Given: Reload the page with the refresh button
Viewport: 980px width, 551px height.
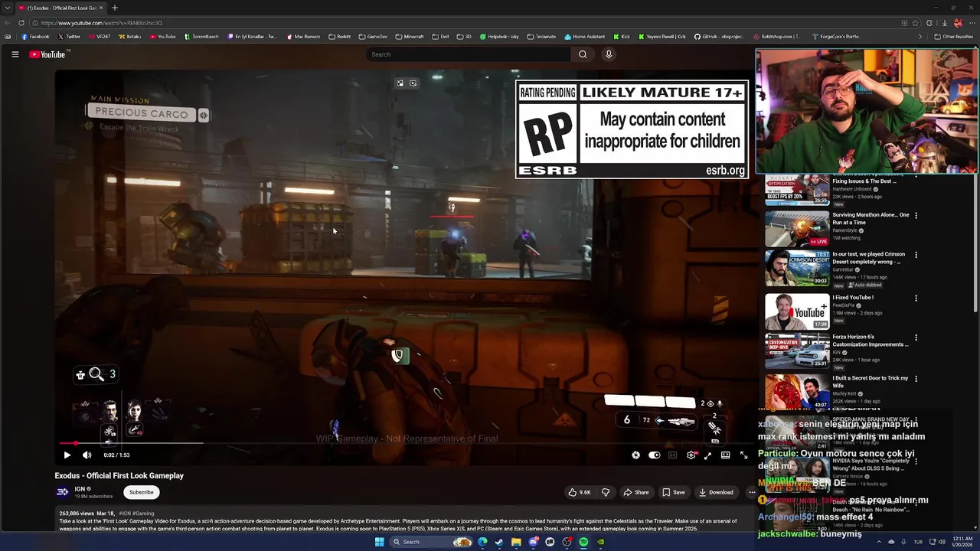Looking at the screenshot, I should [21, 23].
